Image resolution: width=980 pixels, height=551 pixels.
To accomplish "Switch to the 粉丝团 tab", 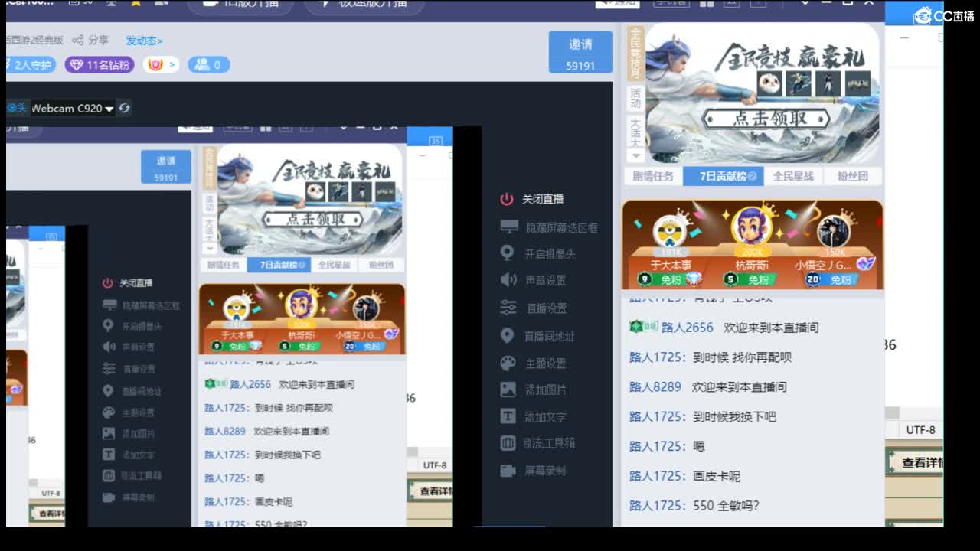I will point(852,176).
